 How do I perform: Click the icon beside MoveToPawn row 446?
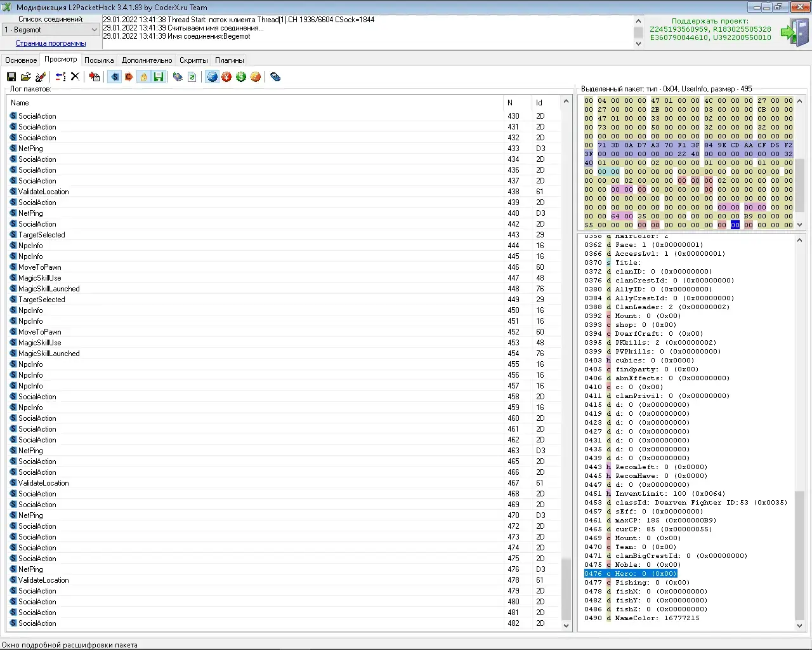click(x=13, y=267)
